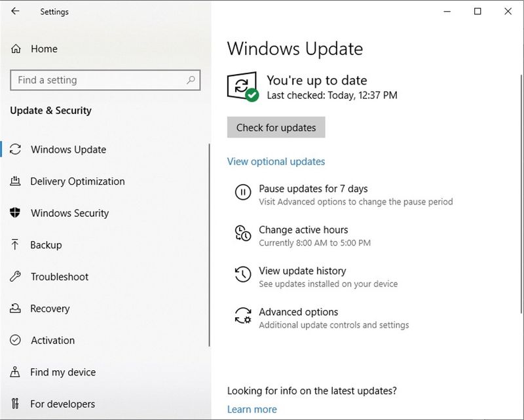Open Advanced options for updates
The width and height of the screenshot is (524, 420).
click(x=299, y=312)
